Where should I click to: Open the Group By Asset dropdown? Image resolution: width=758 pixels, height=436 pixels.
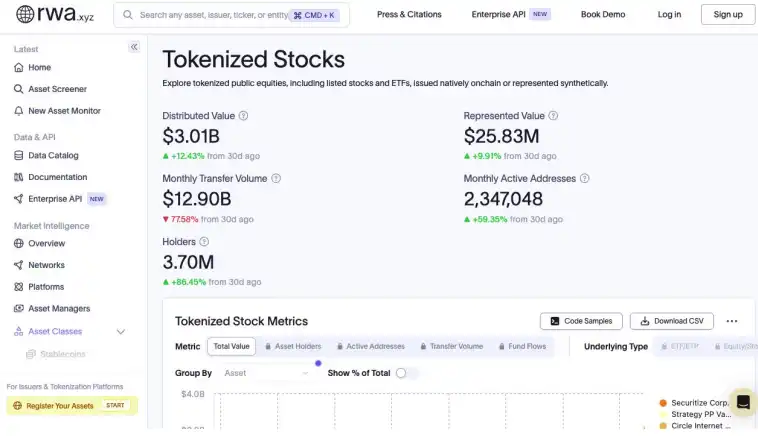[x=266, y=373]
